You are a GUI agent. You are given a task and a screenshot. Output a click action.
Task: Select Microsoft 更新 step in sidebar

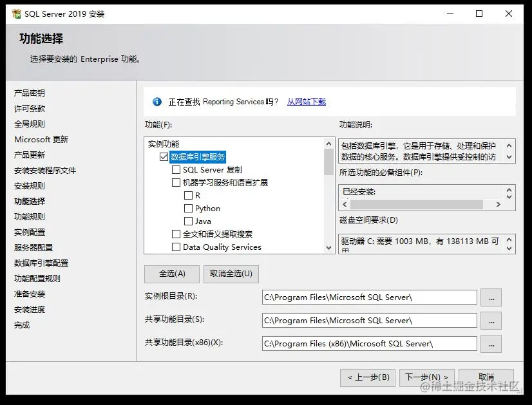(x=41, y=140)
